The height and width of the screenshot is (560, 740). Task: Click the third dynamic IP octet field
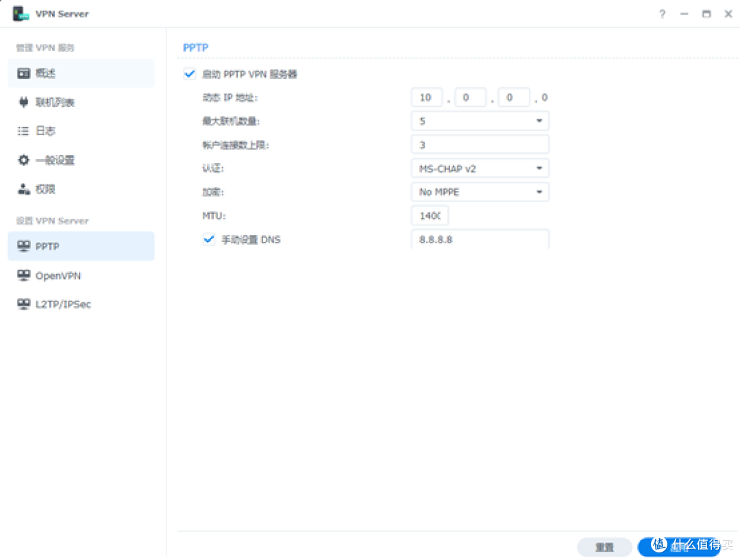tap(514, 98)
